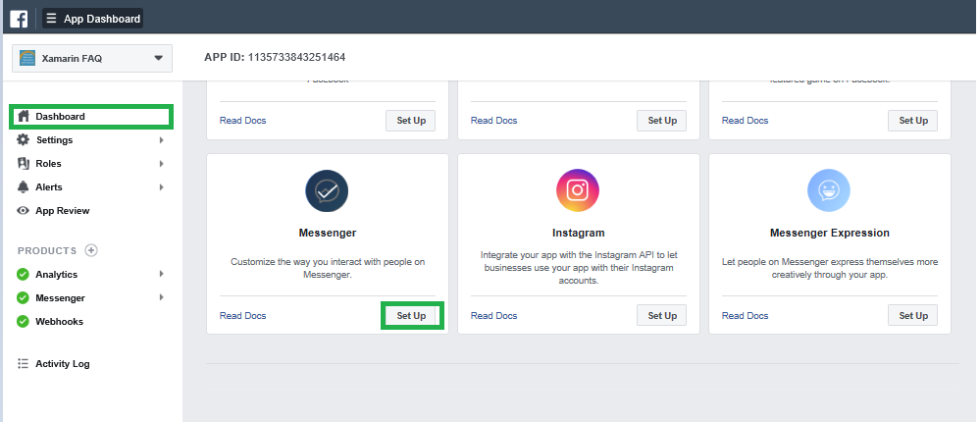Click the Messenger Expression card title

(829, 234)
